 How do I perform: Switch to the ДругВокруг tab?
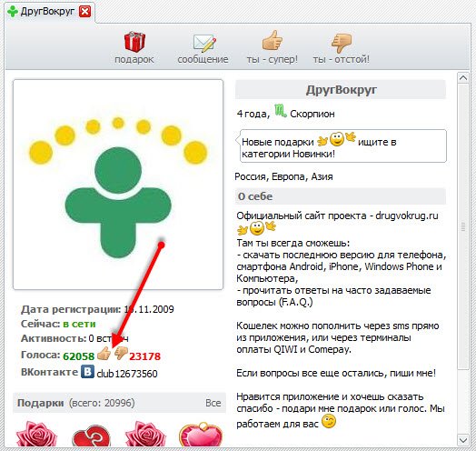47,12
